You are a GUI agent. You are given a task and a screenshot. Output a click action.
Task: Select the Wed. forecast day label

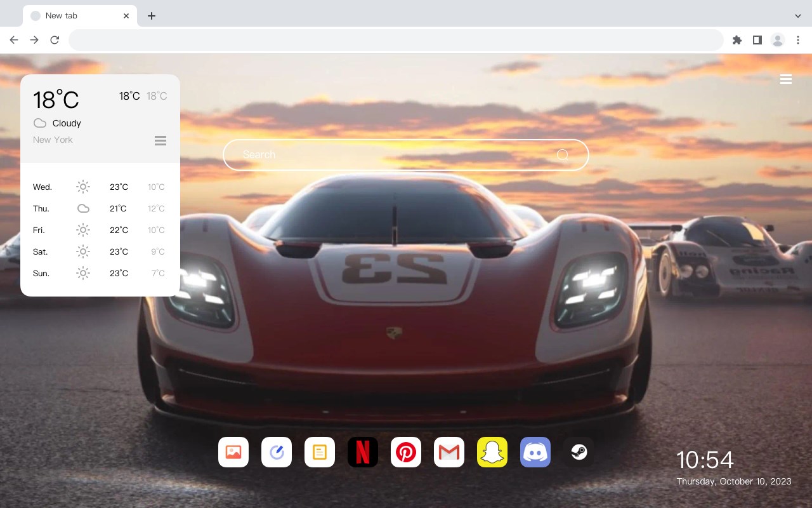click(43, 187)
